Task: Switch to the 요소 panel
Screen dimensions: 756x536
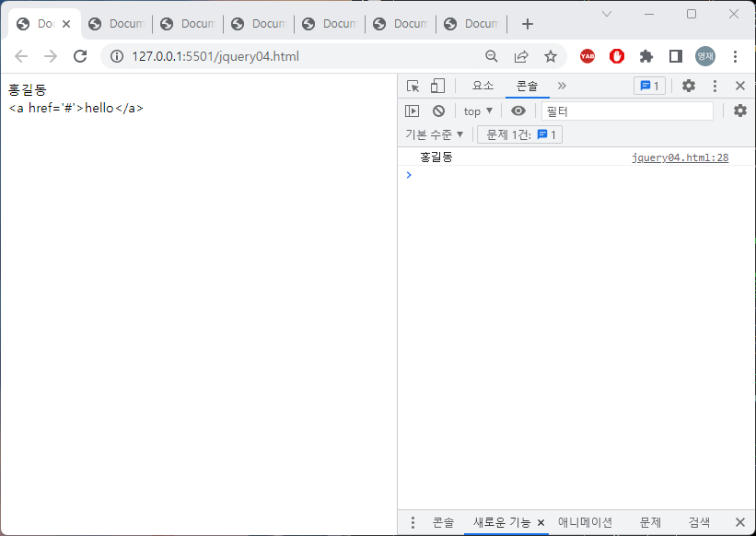Action: tap(483, 86)
